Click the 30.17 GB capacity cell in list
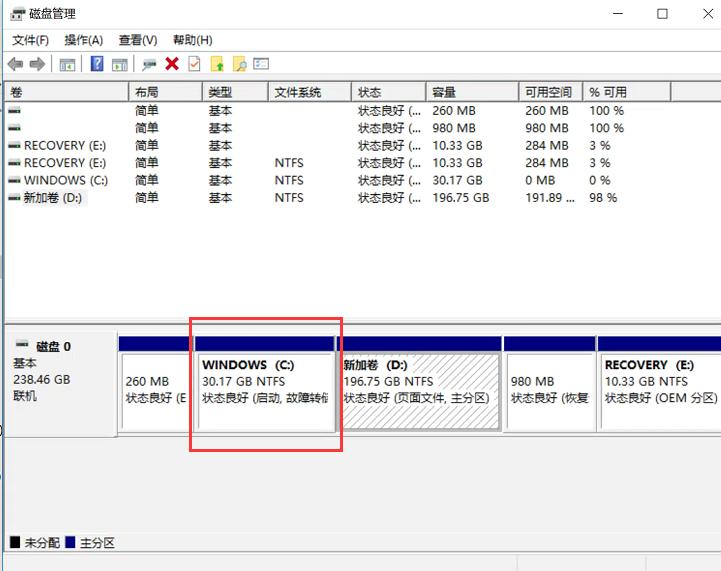 coord(458,180)
